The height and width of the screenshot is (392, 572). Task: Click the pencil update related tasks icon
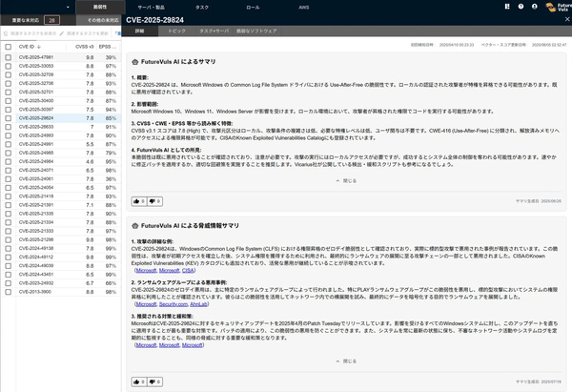[x=62, y=33]
